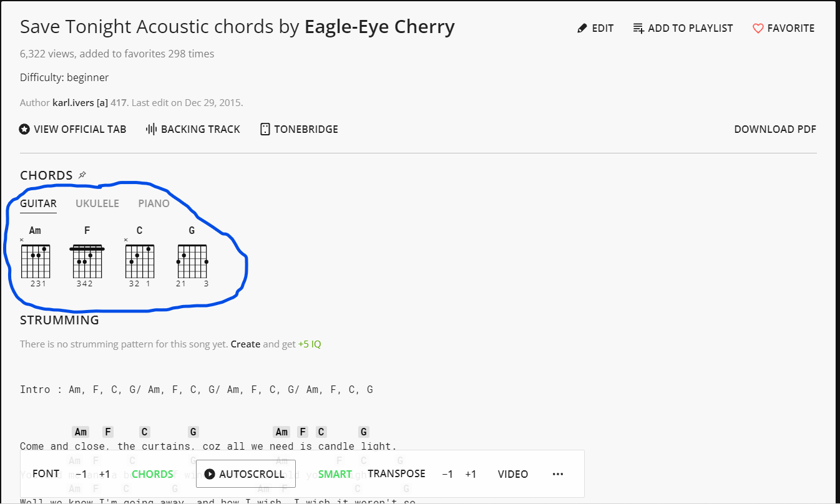Image resolution: width=840 pixels, height=504 pixels.
Task: Click the pencil icon next to EDIT
Action: coord(582,28)
